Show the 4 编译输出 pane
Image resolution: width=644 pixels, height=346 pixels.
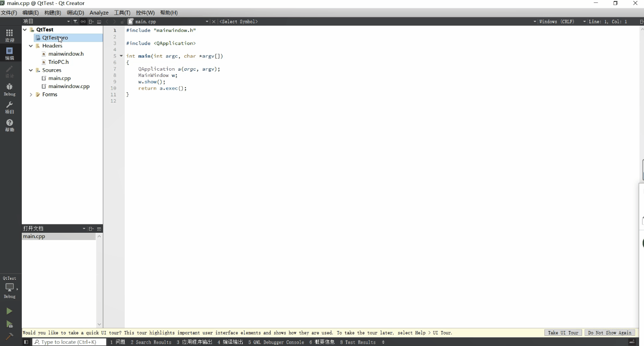(230, 342)
